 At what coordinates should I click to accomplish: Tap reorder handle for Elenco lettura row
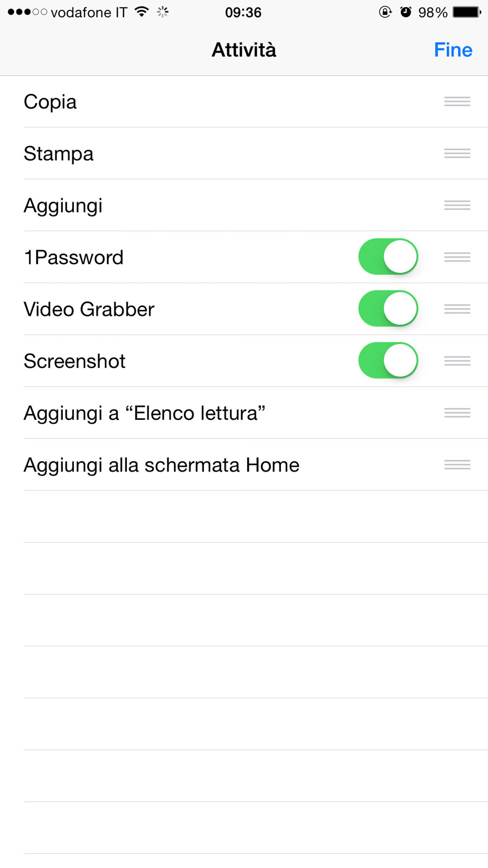[x=457, y=413]
